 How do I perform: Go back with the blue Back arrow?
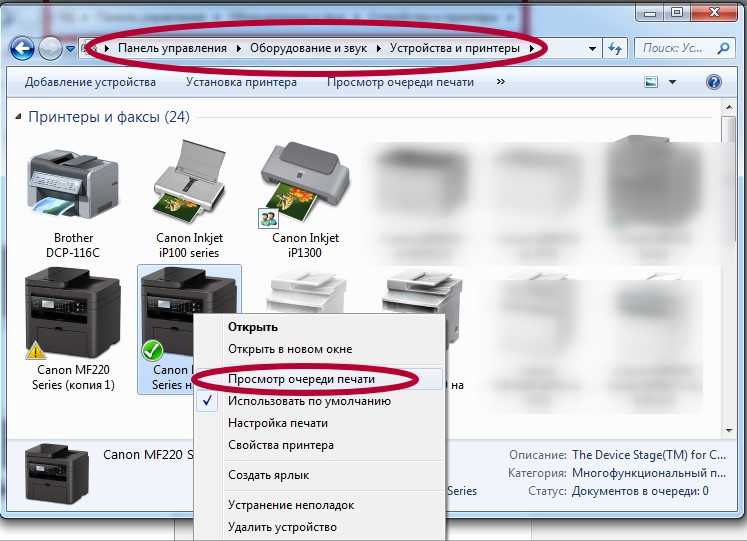22,48
